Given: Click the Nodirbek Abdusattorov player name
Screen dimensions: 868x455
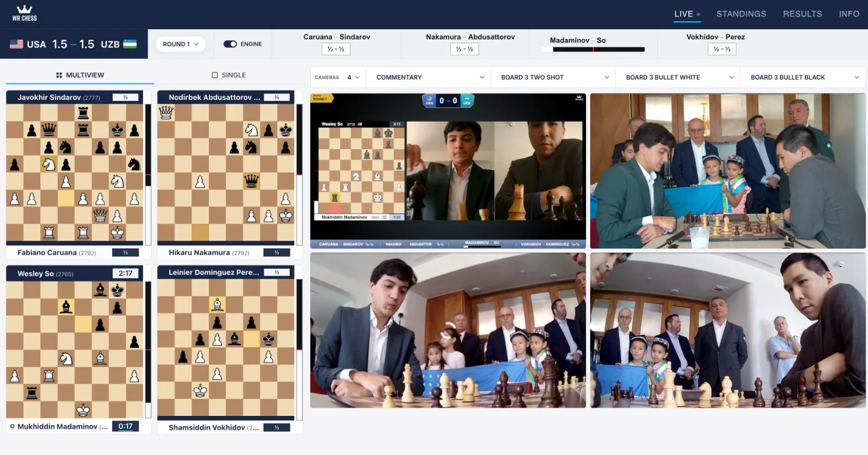Looking at the screenshot, I should (x=214, y=97).
